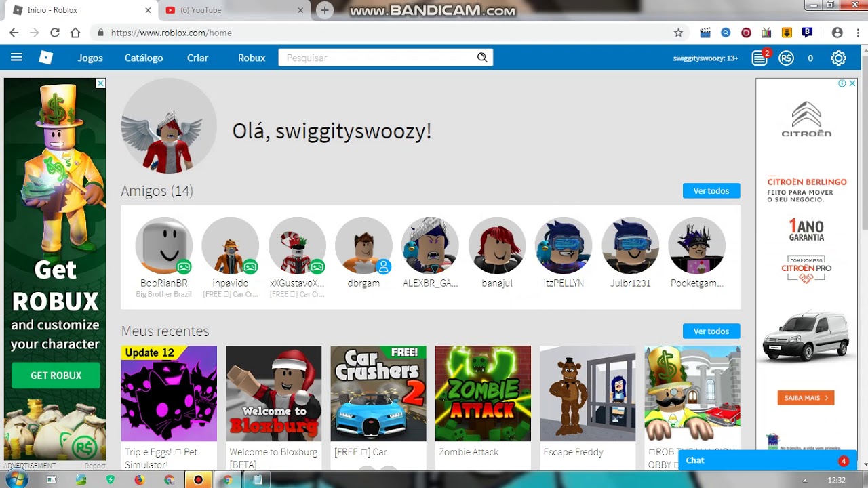The width and height of the screenshot is (868, 488).
Task: Open the Welcome to Bloxburg game thumbnail
Action: tap(273, 394)
